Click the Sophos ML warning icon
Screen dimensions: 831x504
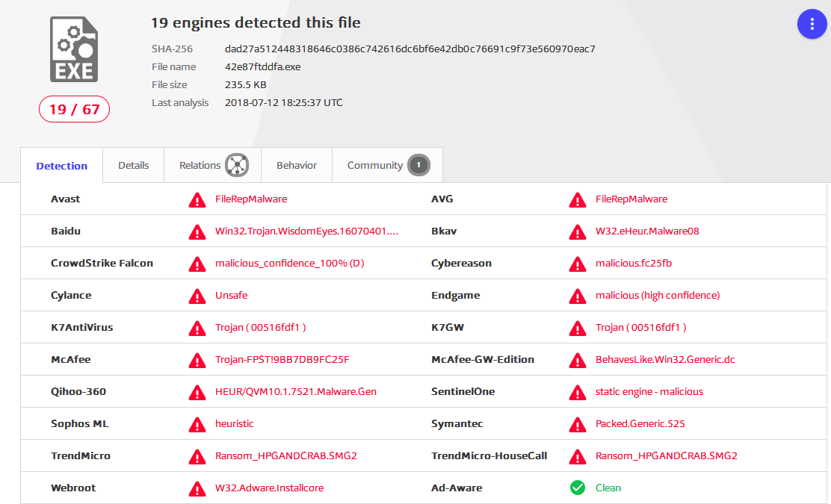click(x=197, y=425)
